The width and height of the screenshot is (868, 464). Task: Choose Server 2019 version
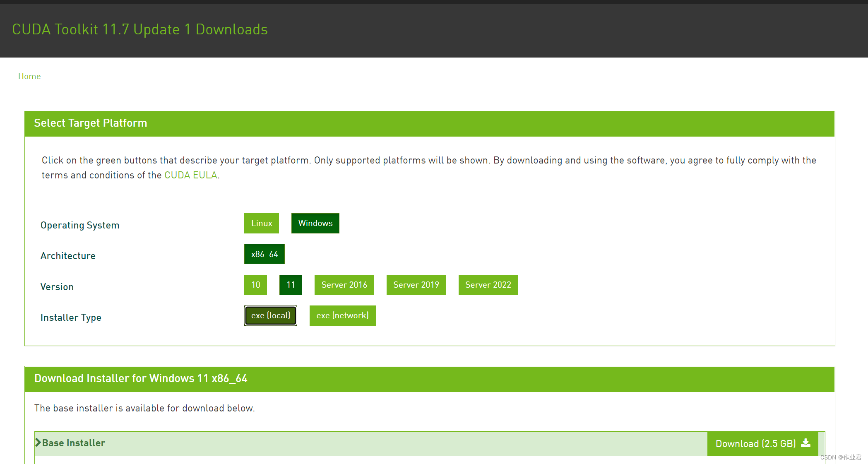tap(416, 285)
